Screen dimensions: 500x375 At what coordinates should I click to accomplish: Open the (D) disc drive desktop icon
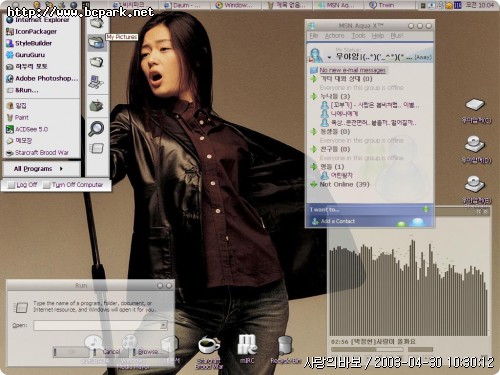pyautogui.click(x=475, y=150)
